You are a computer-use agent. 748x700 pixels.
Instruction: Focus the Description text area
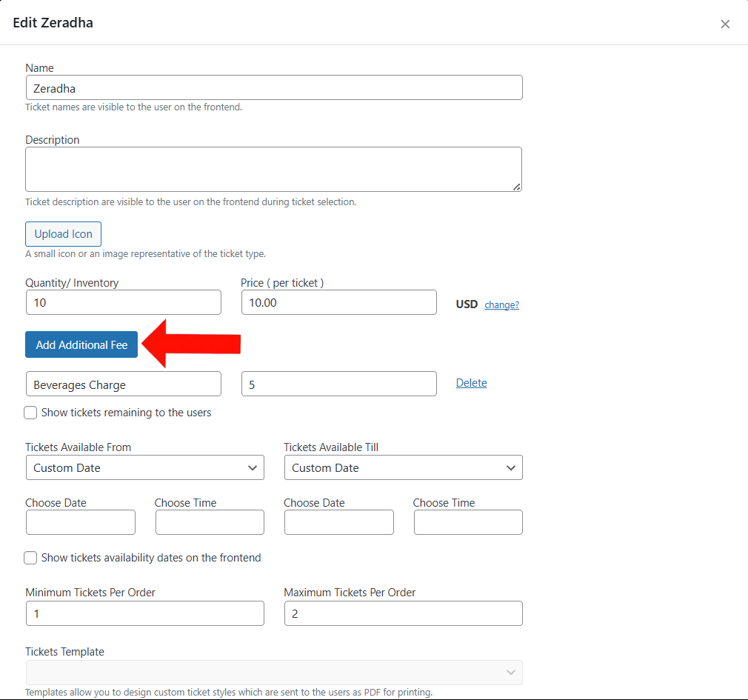pos(274,170)
